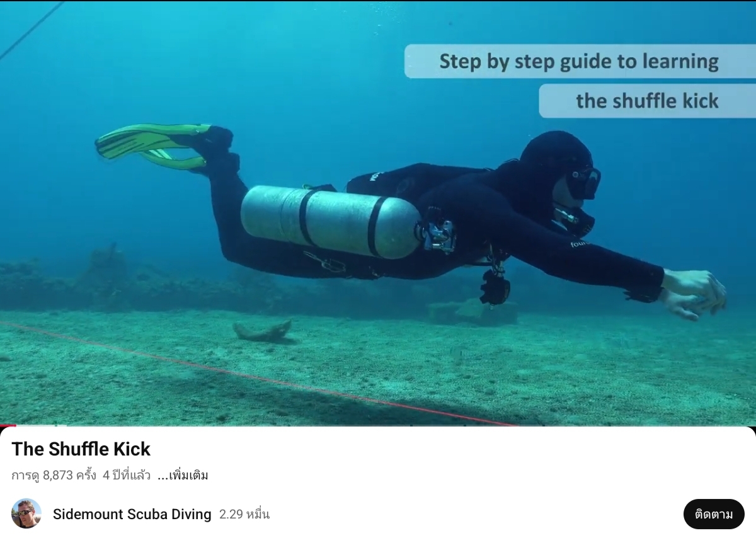The width and height of the screenshot is (756, 538).
Task: Tap the ติดตาม subscribe button
Action: tap(714, 514)
